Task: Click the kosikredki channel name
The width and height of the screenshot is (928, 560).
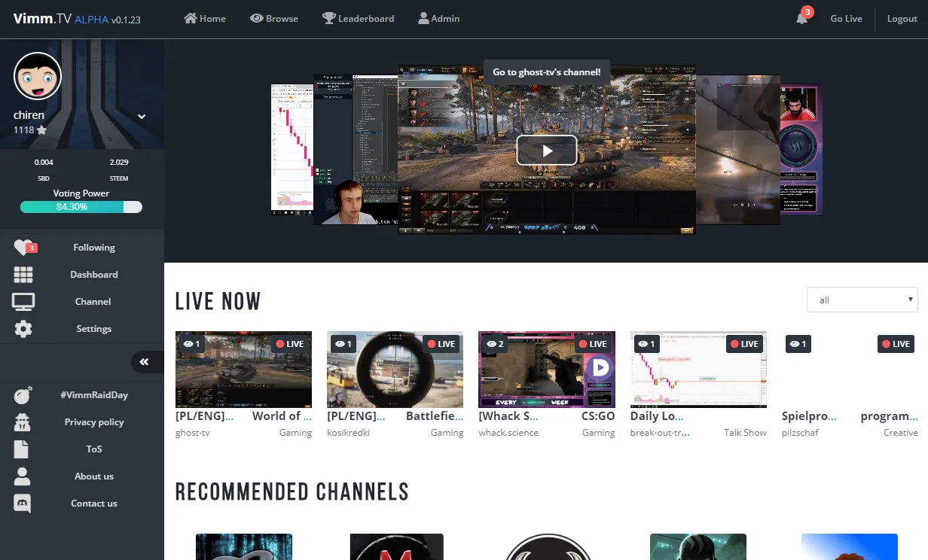Action: click(x=348, y=433)
